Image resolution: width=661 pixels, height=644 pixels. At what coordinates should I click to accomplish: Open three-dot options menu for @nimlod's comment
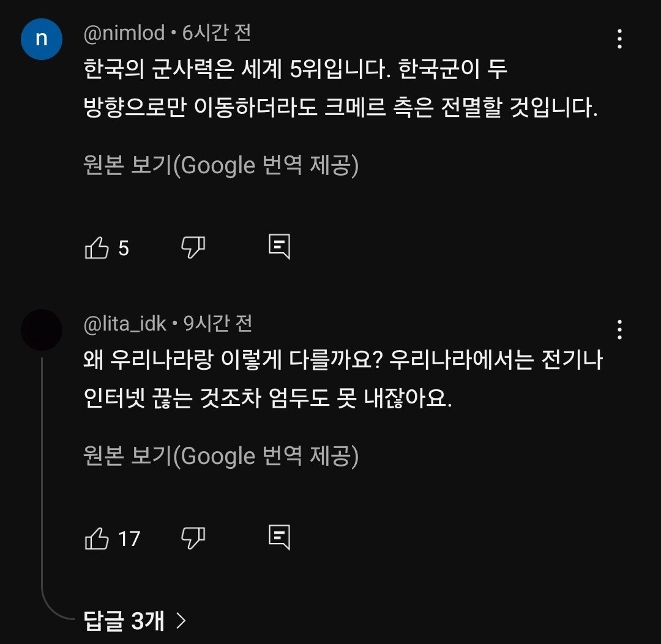pos(619,39)
